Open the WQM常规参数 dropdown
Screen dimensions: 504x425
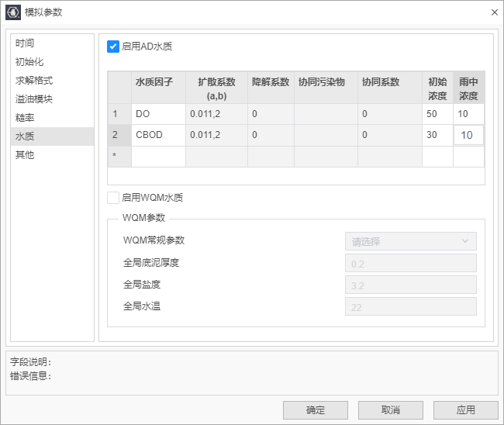pyautogui.click(x=410, y=241)
